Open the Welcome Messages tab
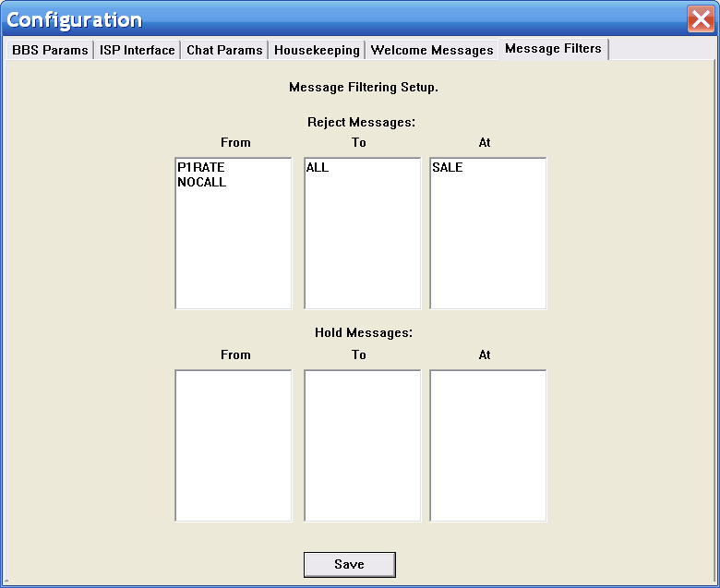Image resolution: width=720 pixels, height=588 pixels. (x=432, y=50)
